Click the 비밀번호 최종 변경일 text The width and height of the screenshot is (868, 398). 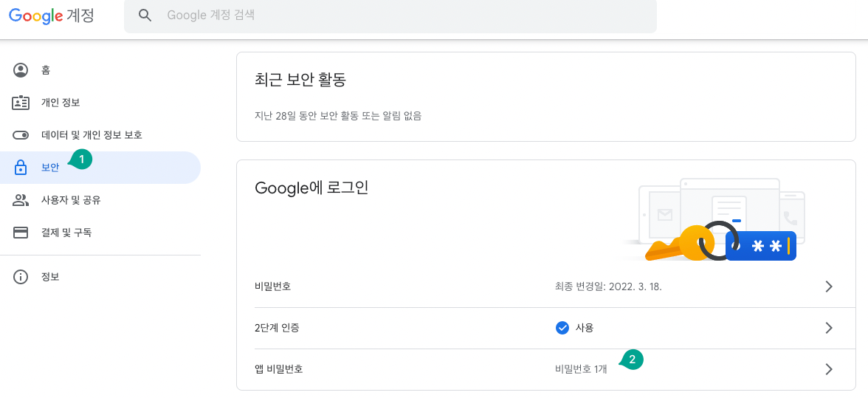pos(608,287)
